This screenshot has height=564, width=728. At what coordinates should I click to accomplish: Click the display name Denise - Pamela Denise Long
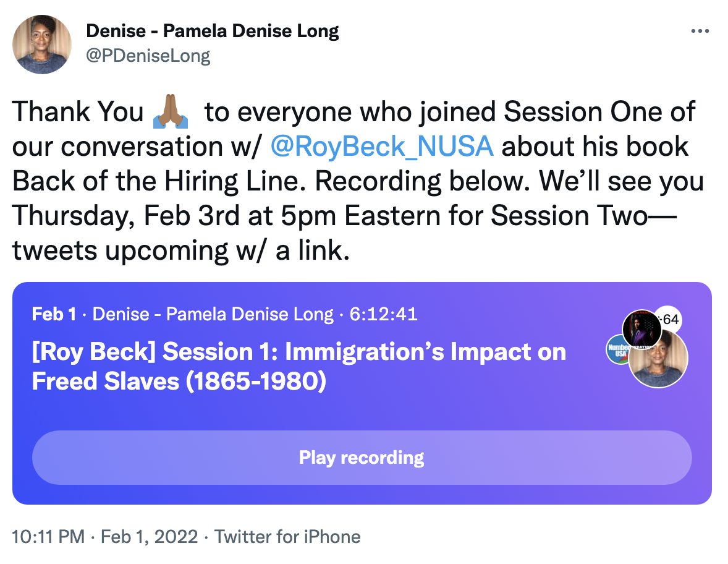click(212, 30)
